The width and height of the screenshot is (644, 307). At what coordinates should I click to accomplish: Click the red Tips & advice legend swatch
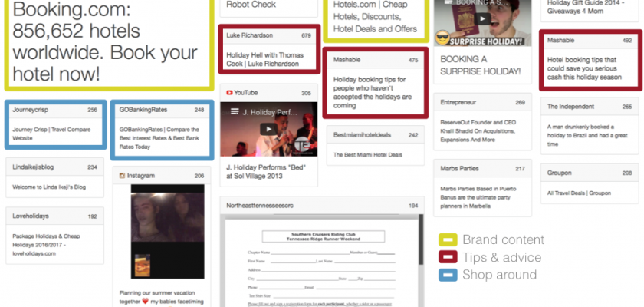tap(447, 258)
